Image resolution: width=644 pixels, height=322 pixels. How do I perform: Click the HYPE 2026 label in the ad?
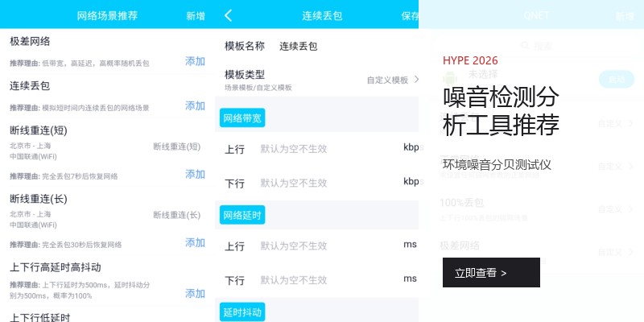(470, 61)
